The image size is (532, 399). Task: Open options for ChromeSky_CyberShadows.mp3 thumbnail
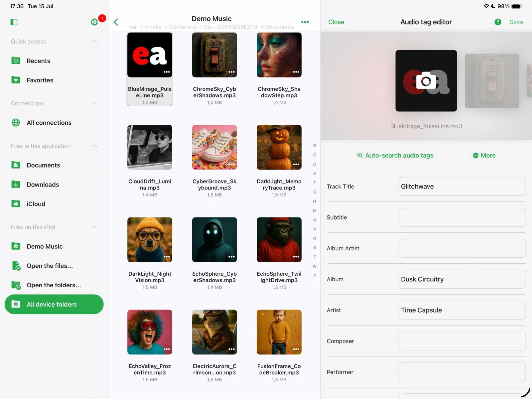(231, 72)
